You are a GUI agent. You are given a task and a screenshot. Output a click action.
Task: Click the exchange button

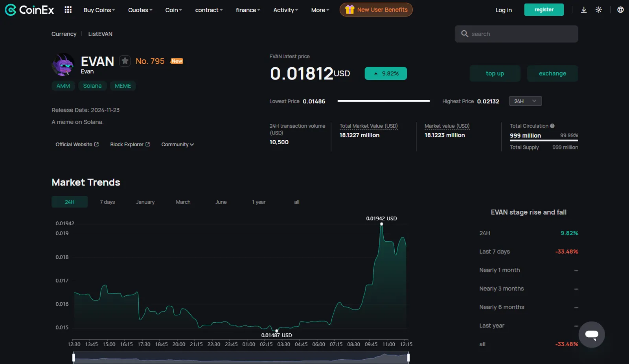coord(552,74)
